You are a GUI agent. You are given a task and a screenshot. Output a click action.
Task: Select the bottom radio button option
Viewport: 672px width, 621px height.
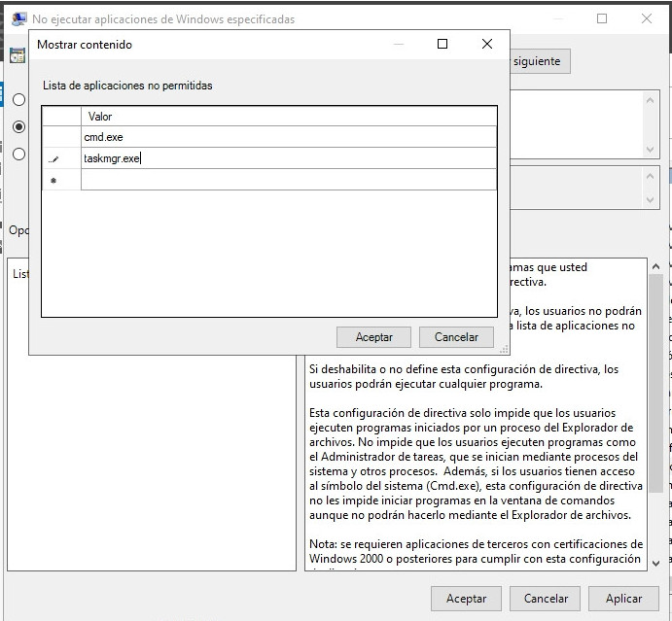[x=18, y=153]
